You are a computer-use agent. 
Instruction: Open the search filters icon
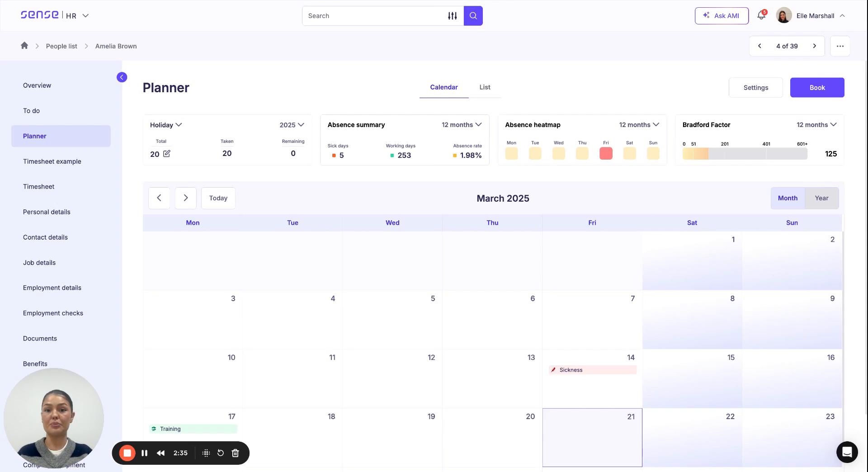click(x=452, y=15)
